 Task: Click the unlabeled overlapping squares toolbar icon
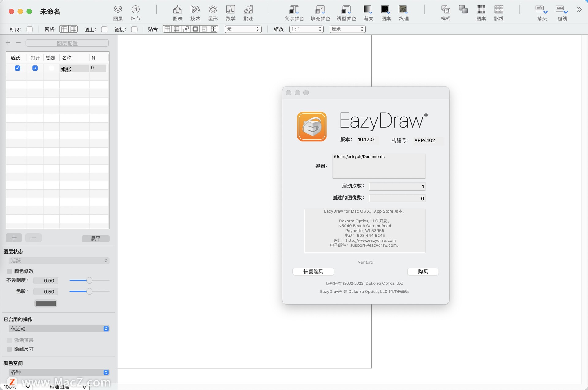pyautogui.click(x=463, y=9)
